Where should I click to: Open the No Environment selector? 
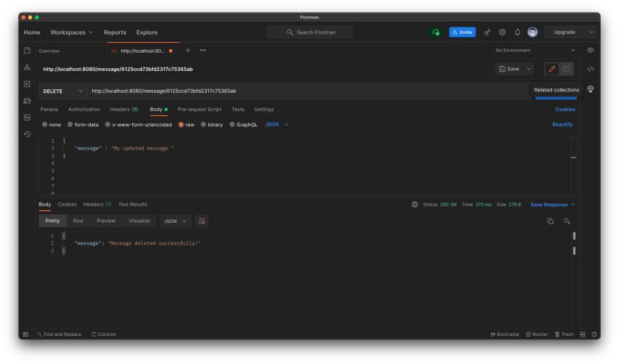coord(535,51)
